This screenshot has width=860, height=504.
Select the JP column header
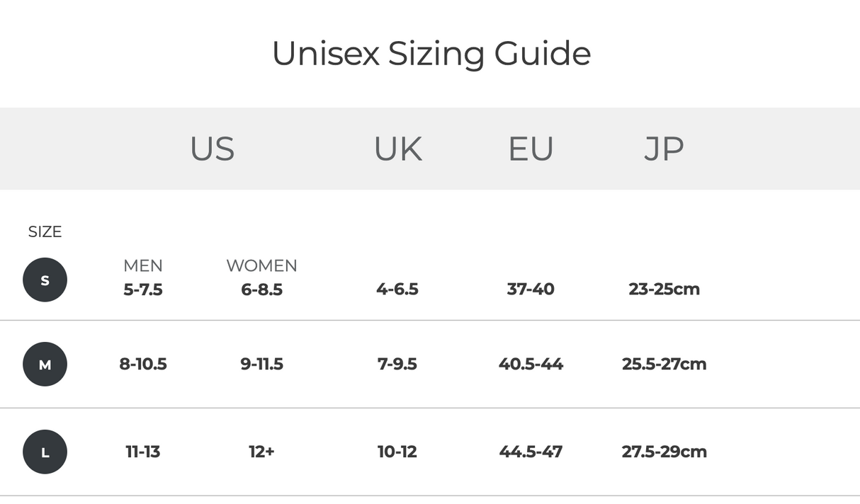pyautogui.click(x=664, y=149)
